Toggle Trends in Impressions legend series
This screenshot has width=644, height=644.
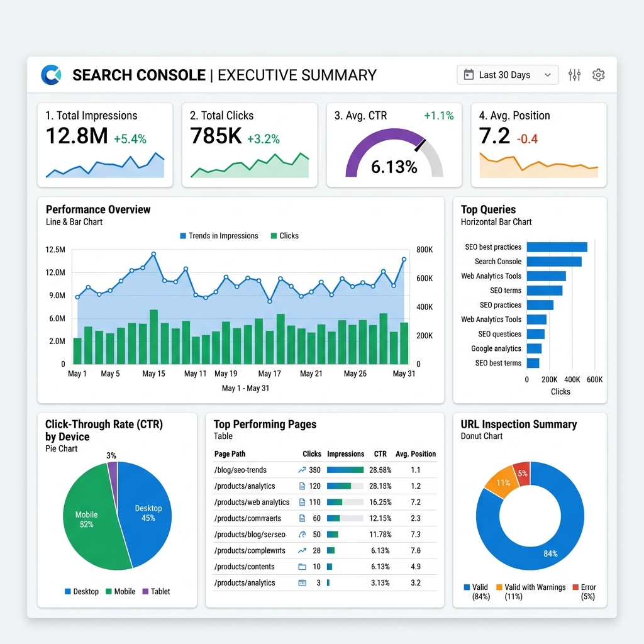(x=219, y=236)
